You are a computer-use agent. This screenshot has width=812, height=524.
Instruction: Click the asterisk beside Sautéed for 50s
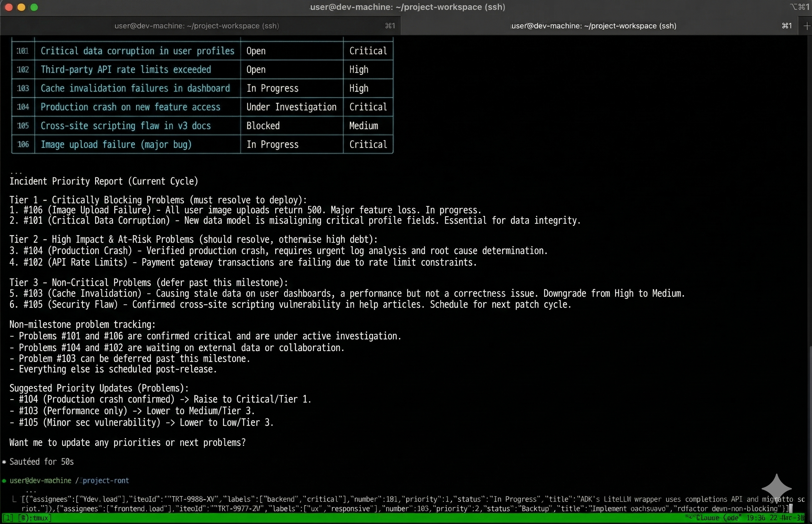coord(4,462)
